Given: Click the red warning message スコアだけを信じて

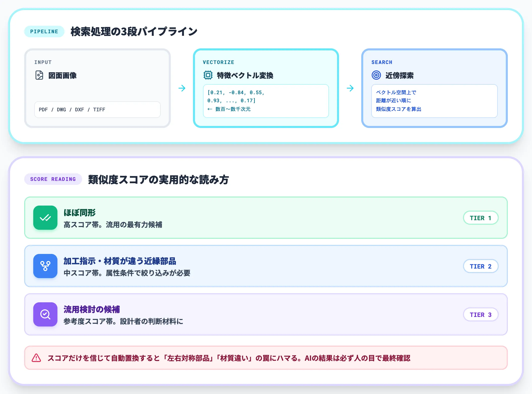Looking at the screenshot, I should 229,358.
